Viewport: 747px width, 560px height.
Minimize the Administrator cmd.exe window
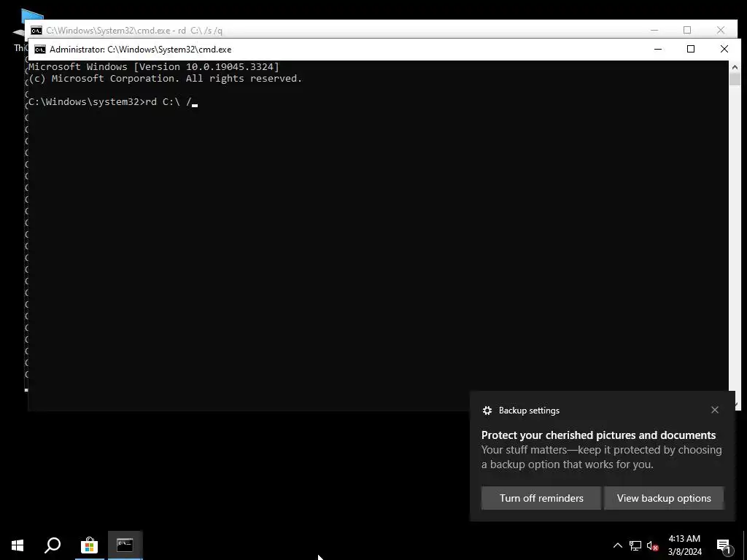658,49
